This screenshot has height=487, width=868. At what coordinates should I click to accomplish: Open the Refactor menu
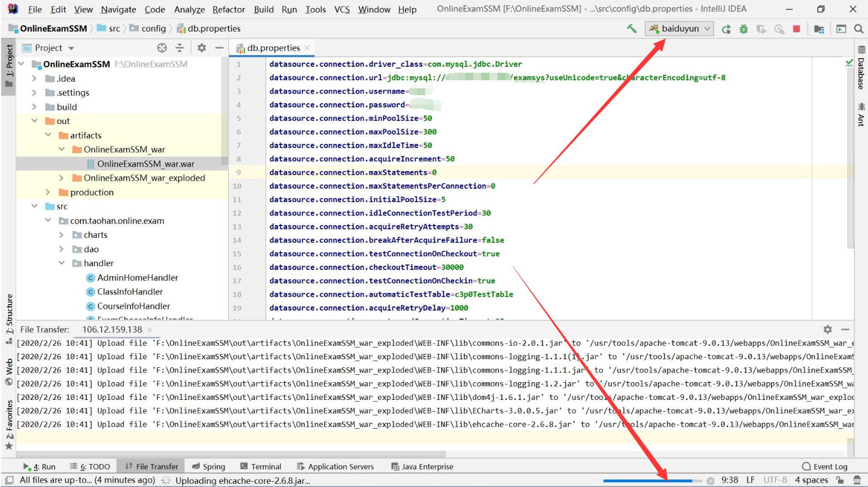click(228, 10)
